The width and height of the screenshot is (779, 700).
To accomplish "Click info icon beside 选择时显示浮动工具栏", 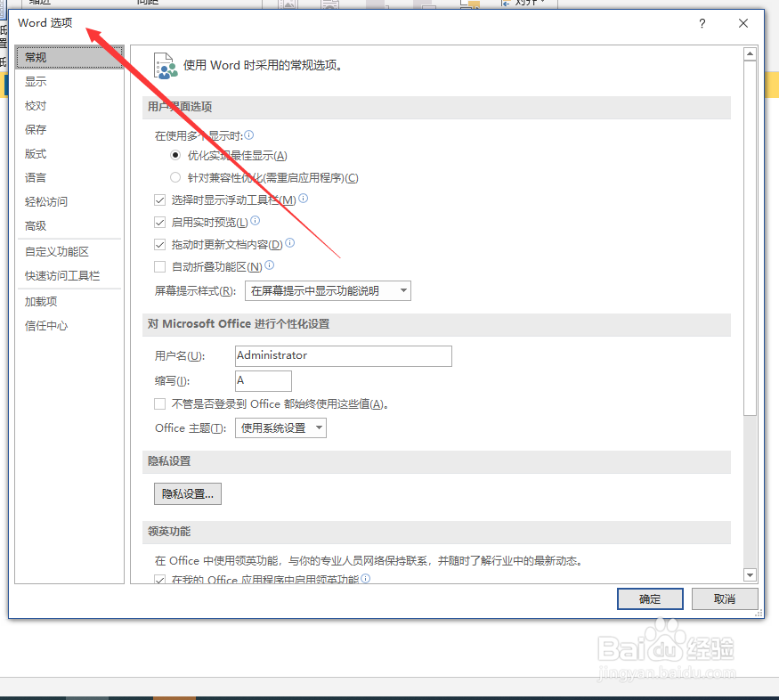I will [303, 199].
